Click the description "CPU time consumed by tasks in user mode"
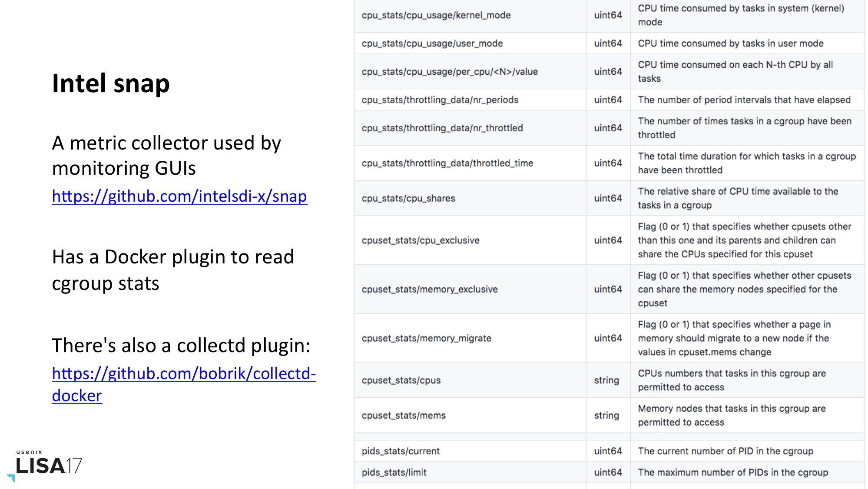This screenshot has width=868, height=489. coord(730,43)
